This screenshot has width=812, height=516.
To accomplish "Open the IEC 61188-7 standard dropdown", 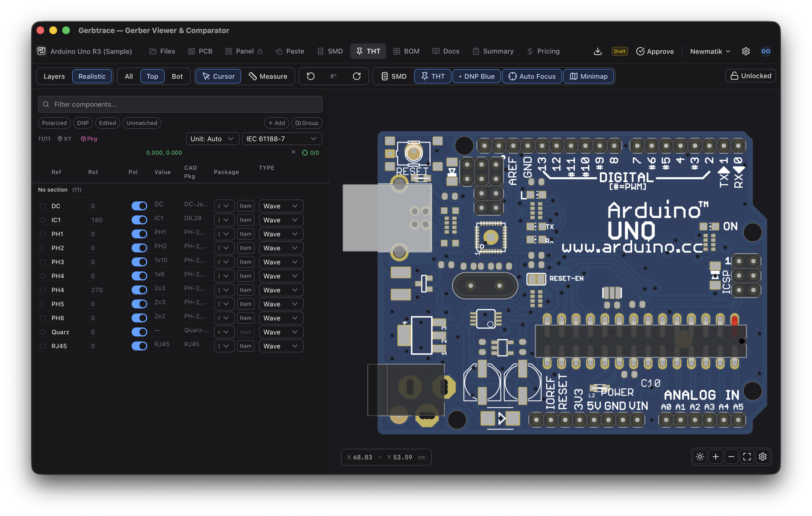I will (x=282, y=139).
